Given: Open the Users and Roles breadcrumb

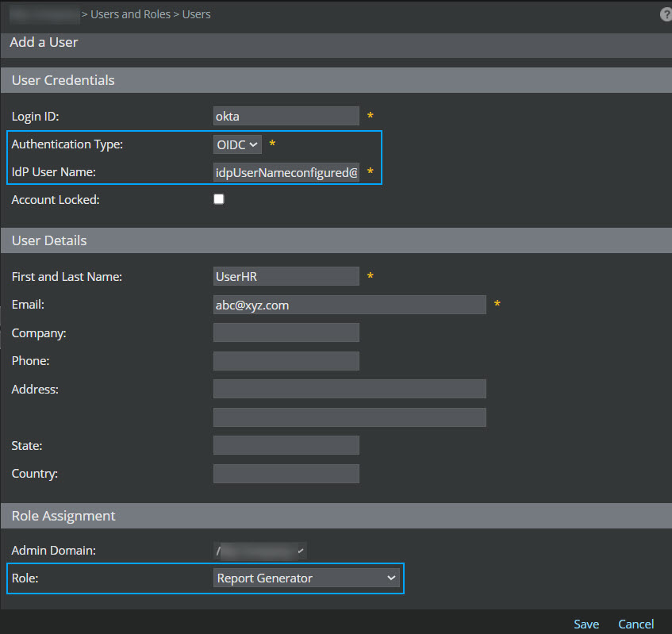Looking at the screenshot, I should (130, 14).
